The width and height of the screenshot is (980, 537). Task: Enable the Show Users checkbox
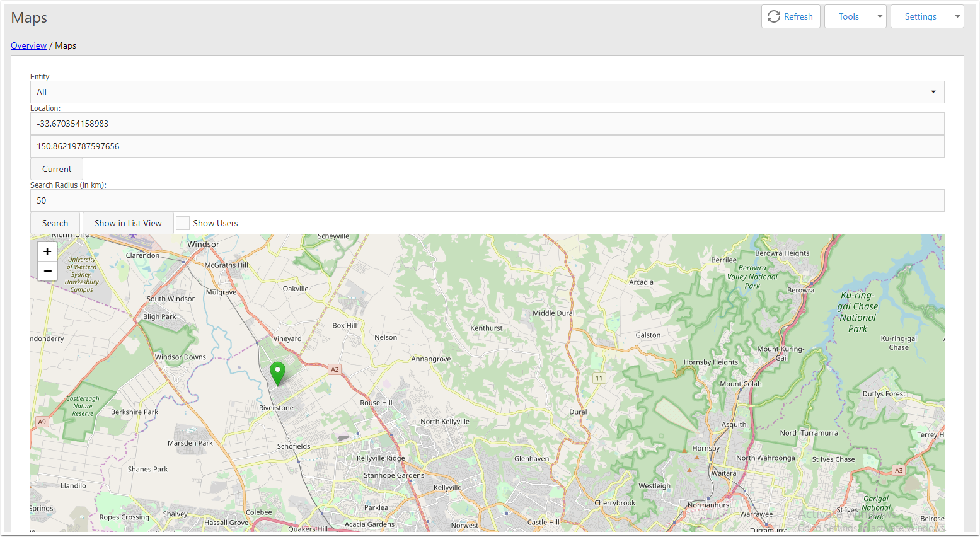183,223
